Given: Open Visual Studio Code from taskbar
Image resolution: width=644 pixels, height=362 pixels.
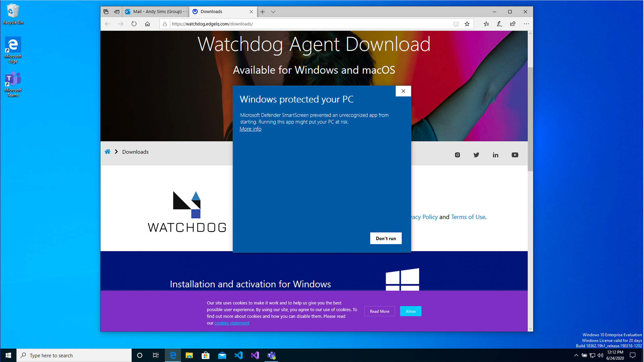Looking at the screenshot, I should coord(238,355).
